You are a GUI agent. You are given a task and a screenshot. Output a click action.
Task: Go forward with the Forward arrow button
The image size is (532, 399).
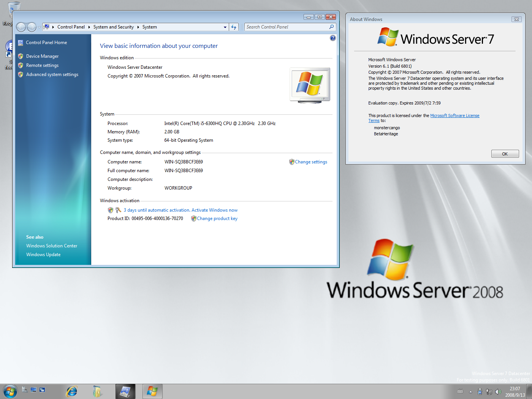coord(32,27)
